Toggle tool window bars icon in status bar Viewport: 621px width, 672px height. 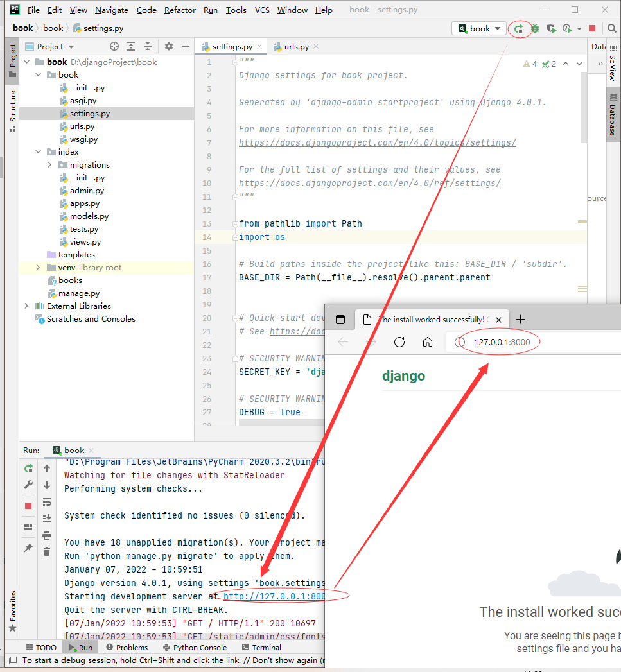click(x=13, y=660)
